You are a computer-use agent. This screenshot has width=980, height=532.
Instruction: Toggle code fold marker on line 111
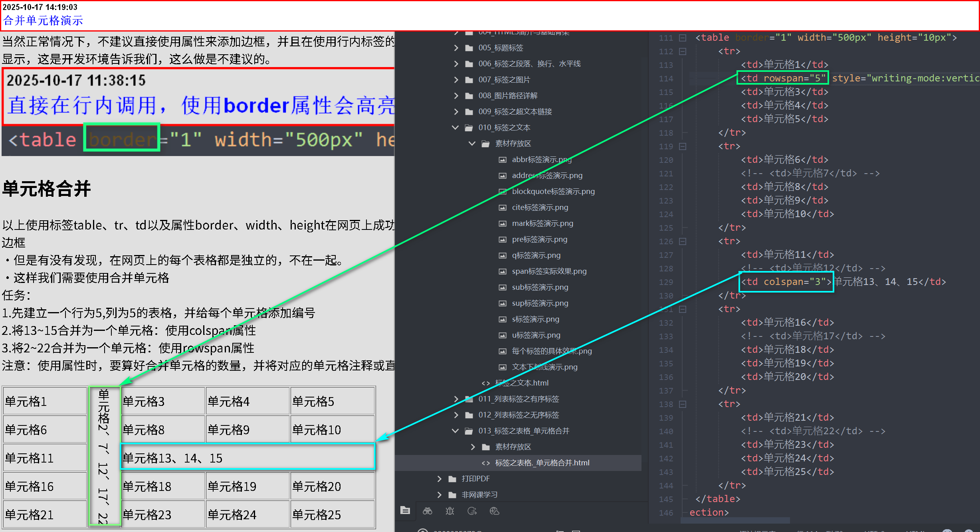click(x=683, y=38)
